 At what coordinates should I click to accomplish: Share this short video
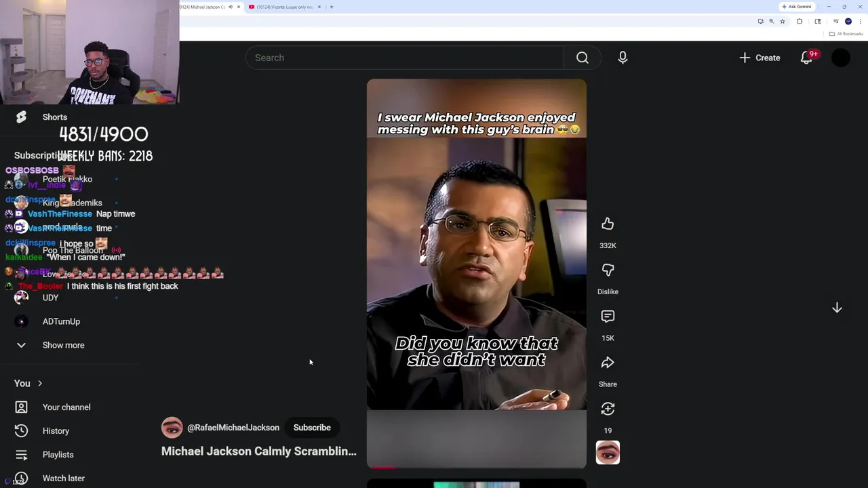coord(608,363)
